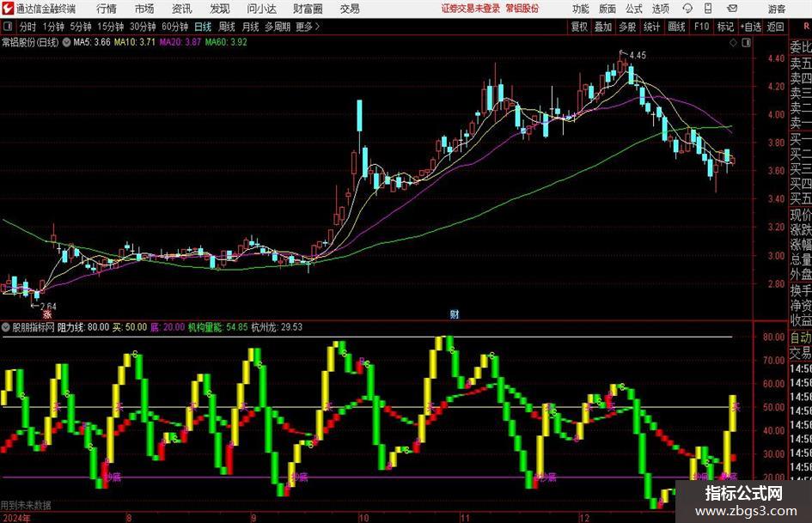Switch to 周线 weekly period

(x=227, y=27)
